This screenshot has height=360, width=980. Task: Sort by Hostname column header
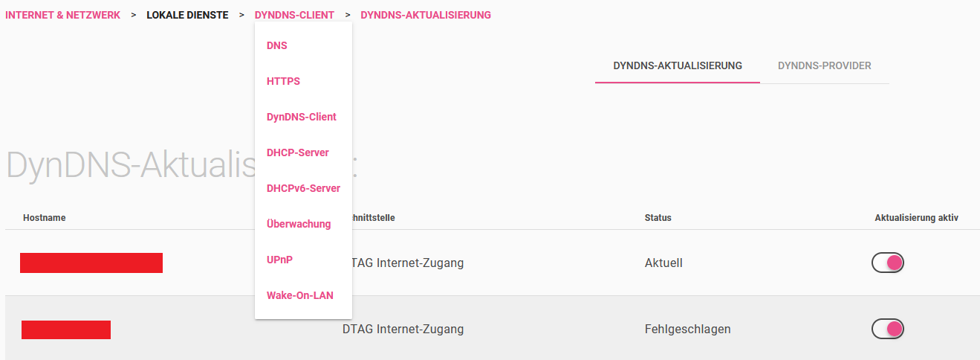[45, 218]
